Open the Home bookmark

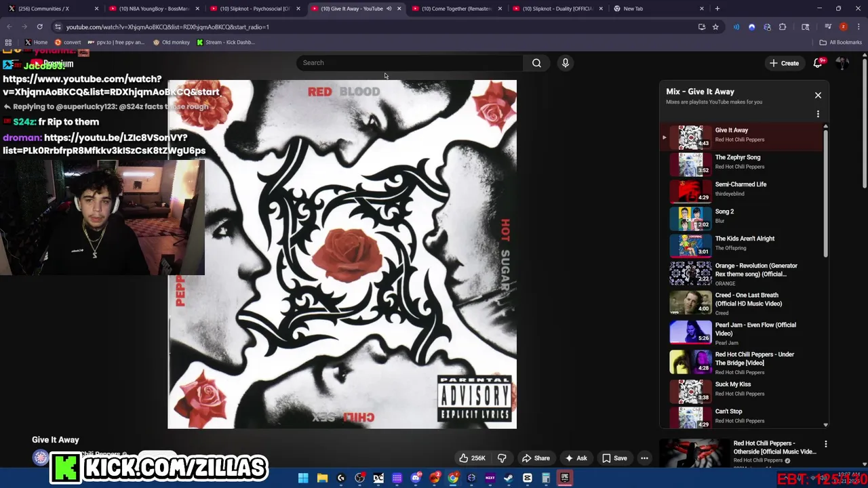tap(36, 42)
